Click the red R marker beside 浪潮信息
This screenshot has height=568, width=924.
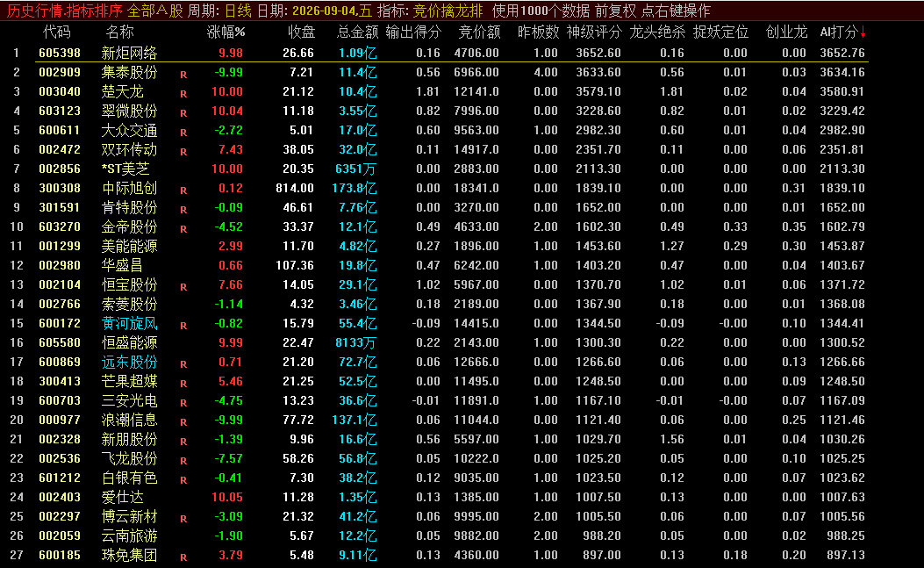click(183, 422)
